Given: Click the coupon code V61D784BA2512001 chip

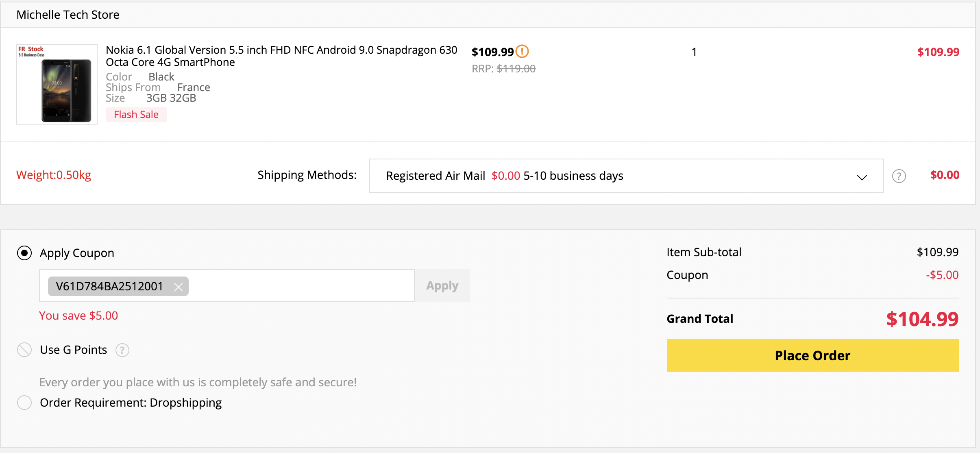Looking at the screenshot, I should (118, 286).
